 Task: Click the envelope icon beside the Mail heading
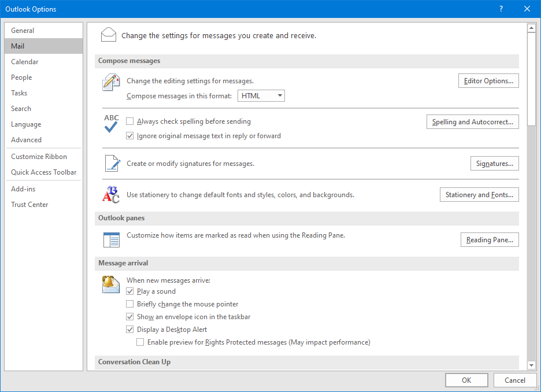[109, 35]
